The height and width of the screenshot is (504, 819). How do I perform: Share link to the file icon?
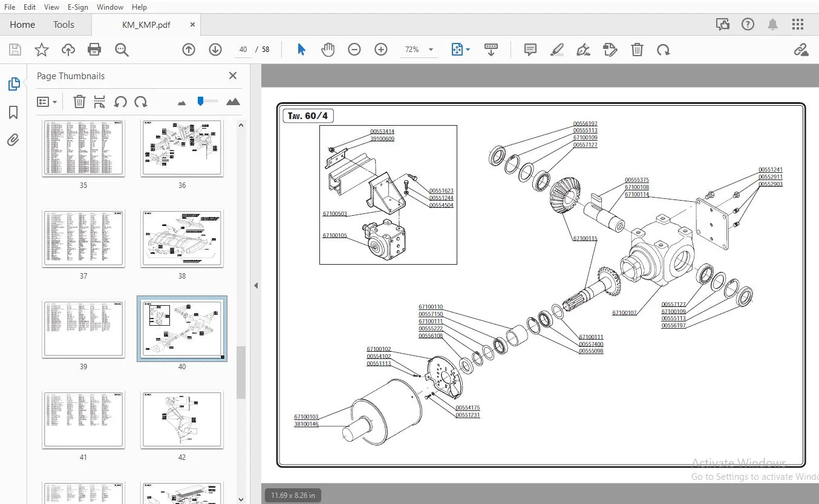801,50
